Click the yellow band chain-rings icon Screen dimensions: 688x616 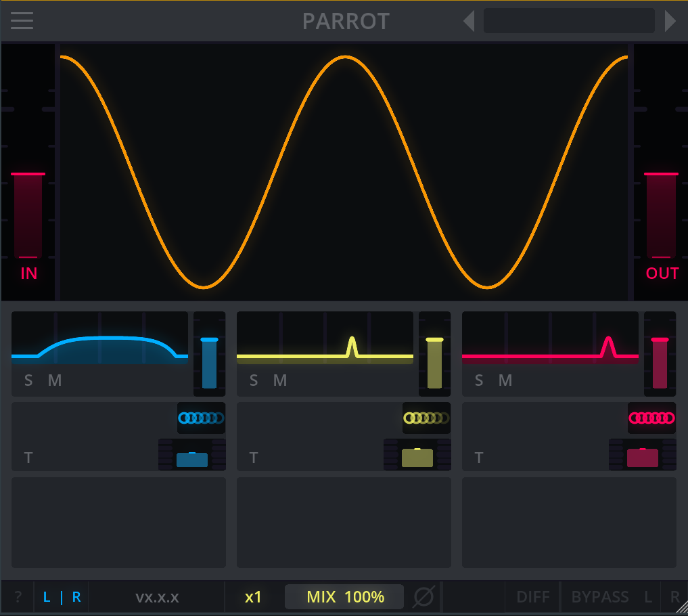click(426, 418)
